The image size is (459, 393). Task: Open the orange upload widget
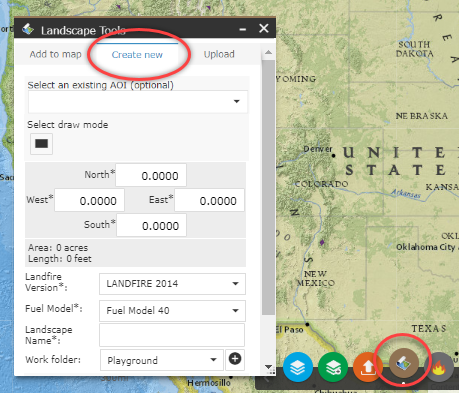pos(368,367)
